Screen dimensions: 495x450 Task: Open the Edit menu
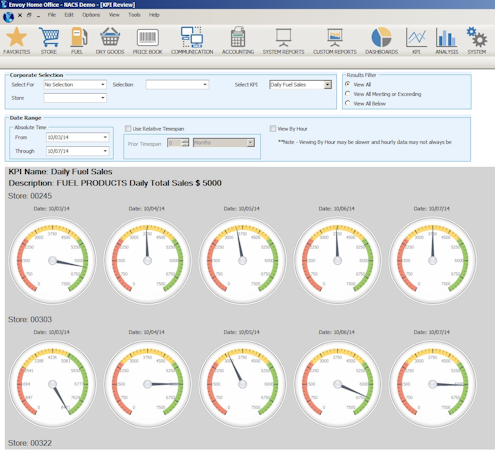coord(69,15)
